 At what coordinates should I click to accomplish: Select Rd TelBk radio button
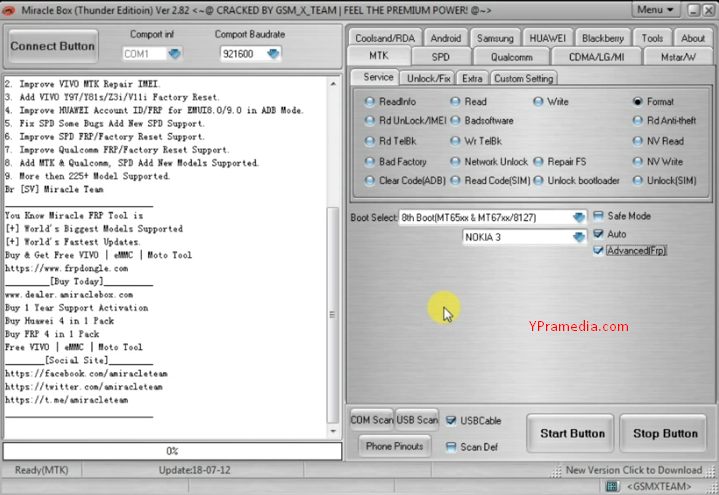click(x=370, y=141)
